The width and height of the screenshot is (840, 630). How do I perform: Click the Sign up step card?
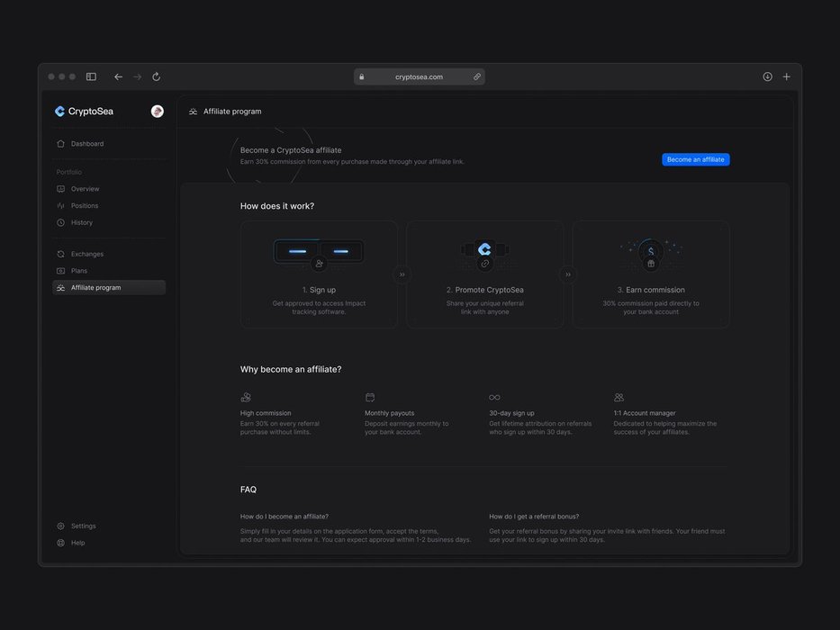[x=319, y=274]
